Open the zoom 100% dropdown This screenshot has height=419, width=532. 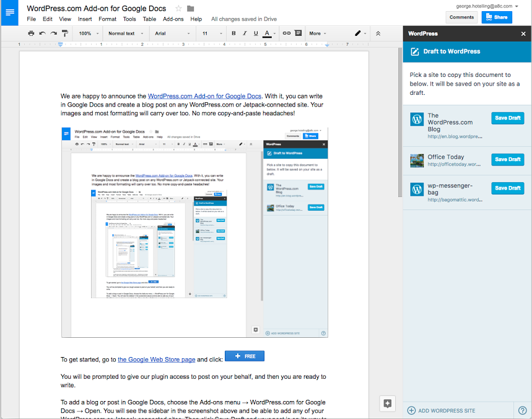[88, 33]
